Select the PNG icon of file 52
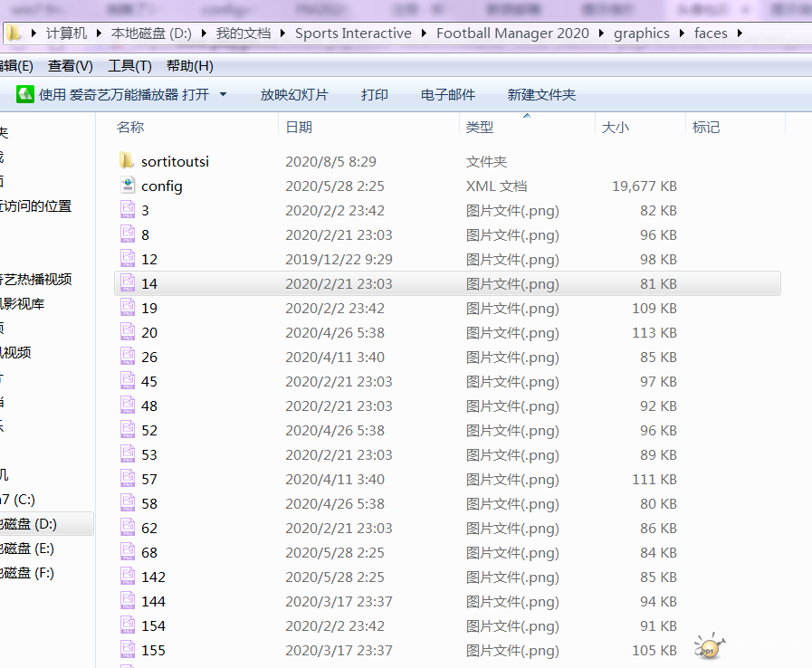Screen dimensions: 812x668 pyautogui.click(x=128, y=429)
